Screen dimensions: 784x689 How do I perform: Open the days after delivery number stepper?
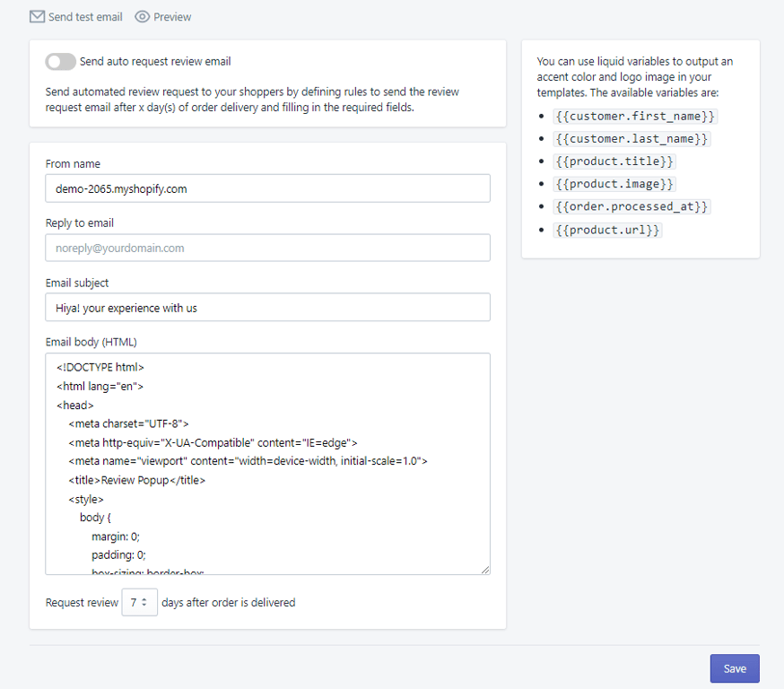tap(139, 602)
